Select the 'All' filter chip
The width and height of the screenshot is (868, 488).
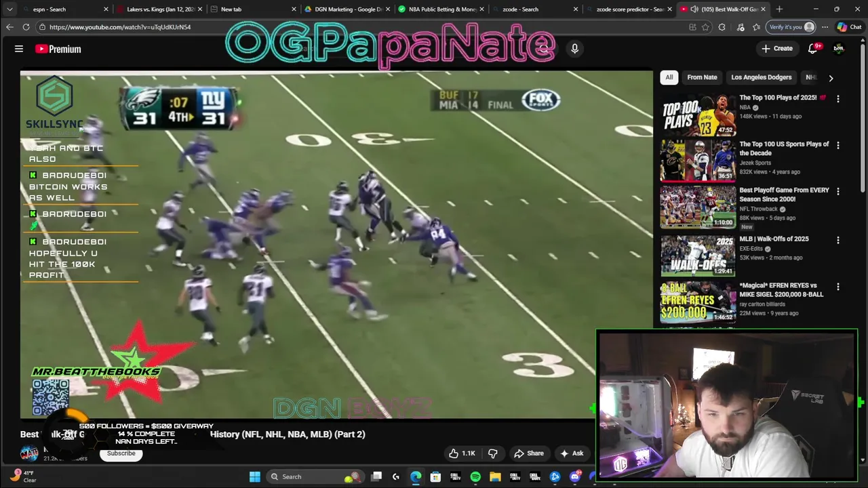point(669,77)
